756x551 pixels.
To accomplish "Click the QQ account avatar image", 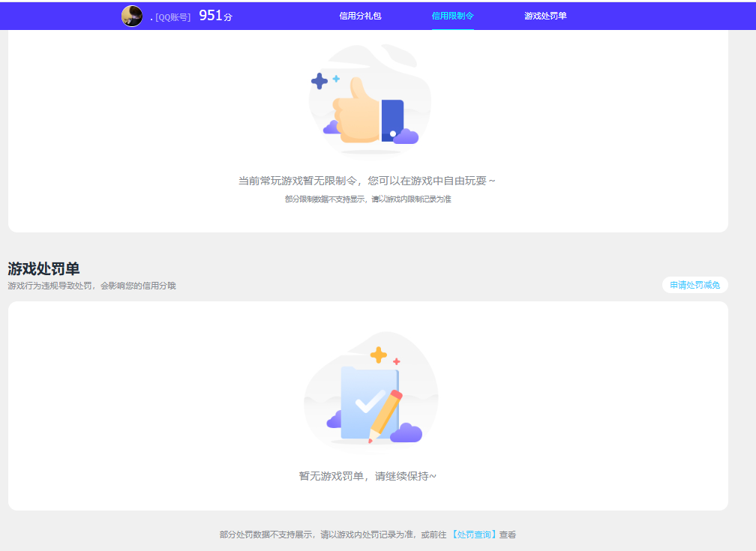I will 133,15.
